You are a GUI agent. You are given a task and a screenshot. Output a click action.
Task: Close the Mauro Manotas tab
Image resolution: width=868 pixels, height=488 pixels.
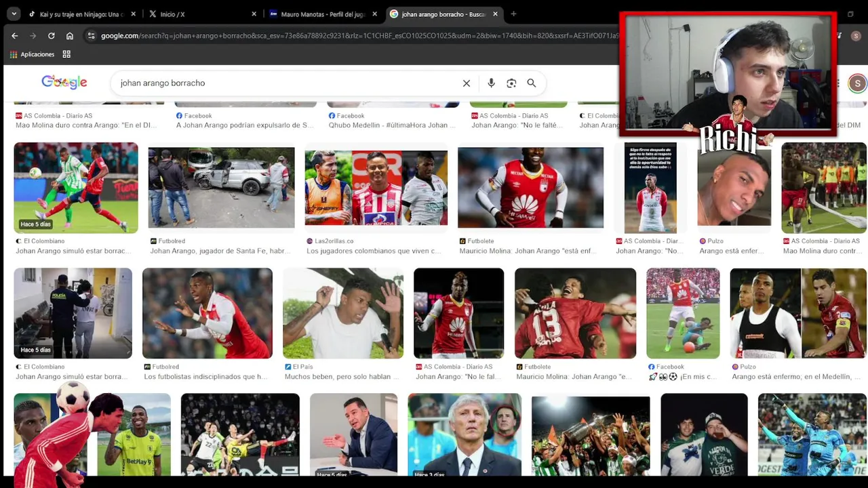[x=374, y=14]
